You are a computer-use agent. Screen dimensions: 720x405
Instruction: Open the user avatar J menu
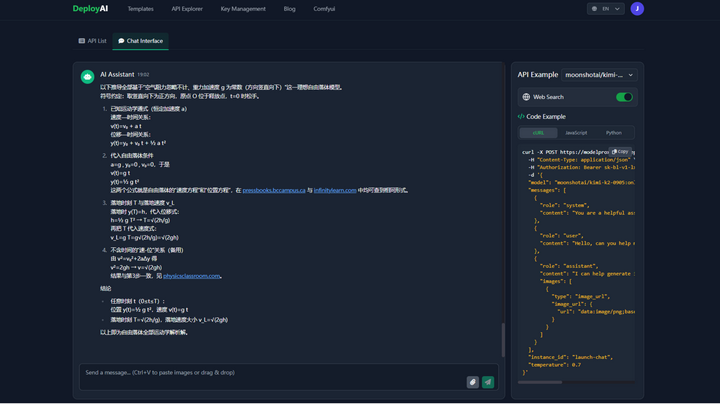point(637,9)
